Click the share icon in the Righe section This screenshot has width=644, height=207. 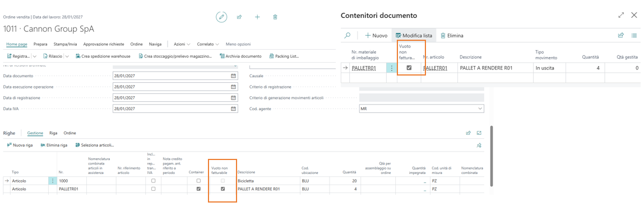(468, 133)
